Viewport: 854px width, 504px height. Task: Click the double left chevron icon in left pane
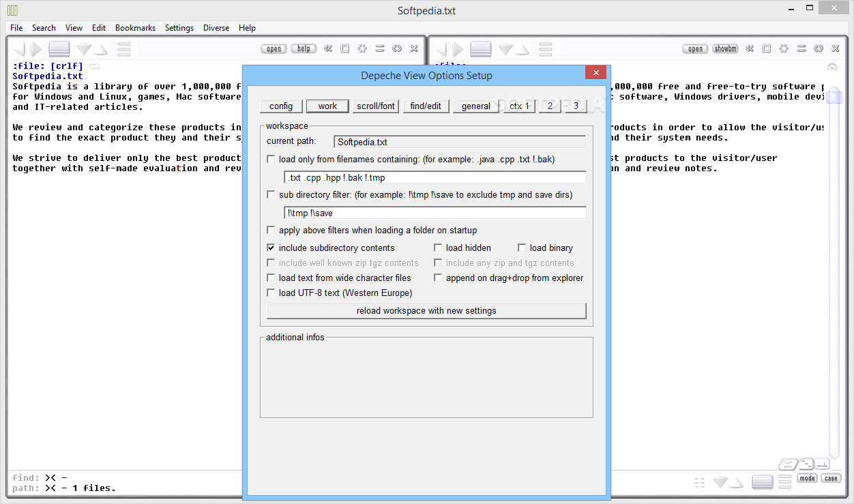(328, 48)
